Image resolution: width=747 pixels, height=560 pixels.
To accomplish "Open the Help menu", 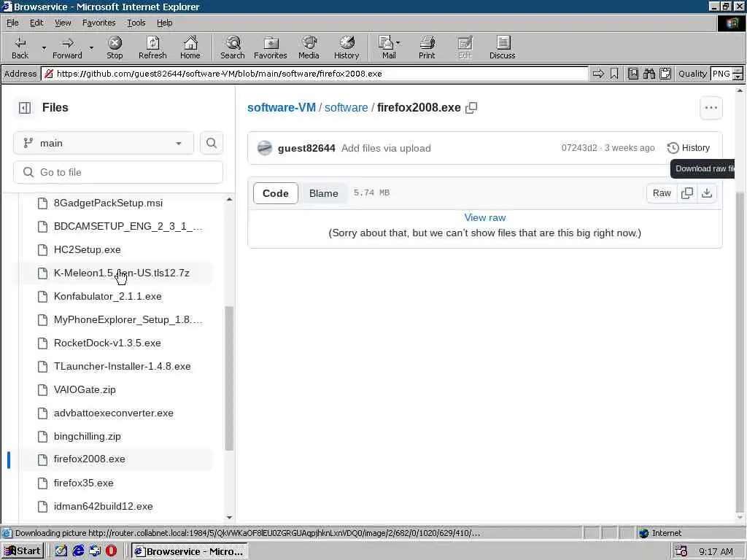I will (164, 23).
